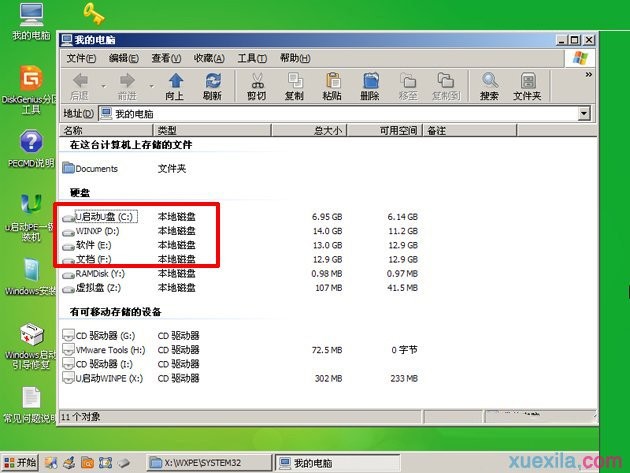Click the first quick launch taskbar icon
630x473 pixels.
pyautogui.click(x=51, y=463)
